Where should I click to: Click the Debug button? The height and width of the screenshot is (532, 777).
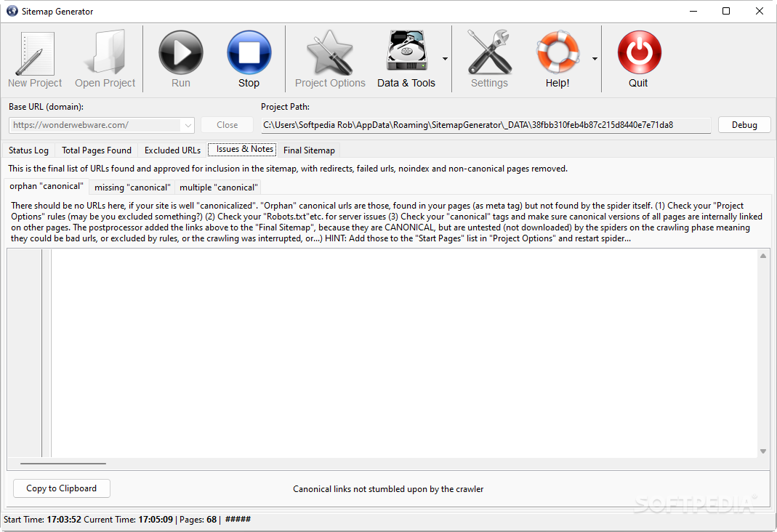pyautogui.click(x=744, y=125)
